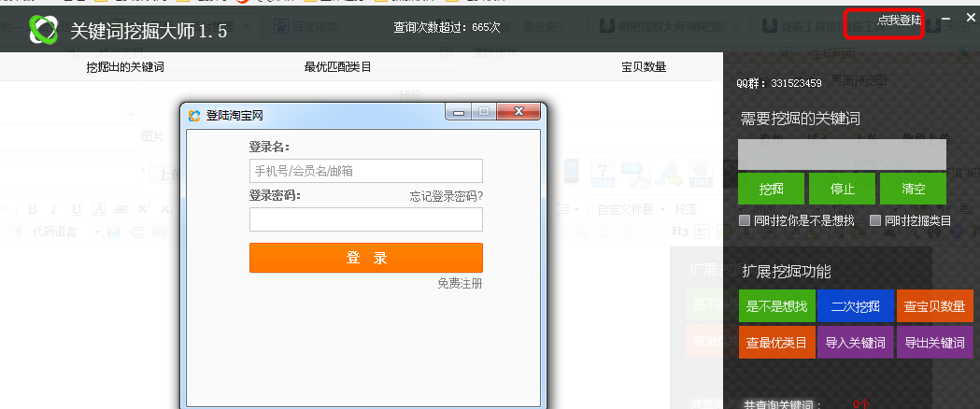Viewport: 980px width, 409px height.
Task: Maximize the 登陆淘宝网 dialog
Action: [x=483, y=112]
